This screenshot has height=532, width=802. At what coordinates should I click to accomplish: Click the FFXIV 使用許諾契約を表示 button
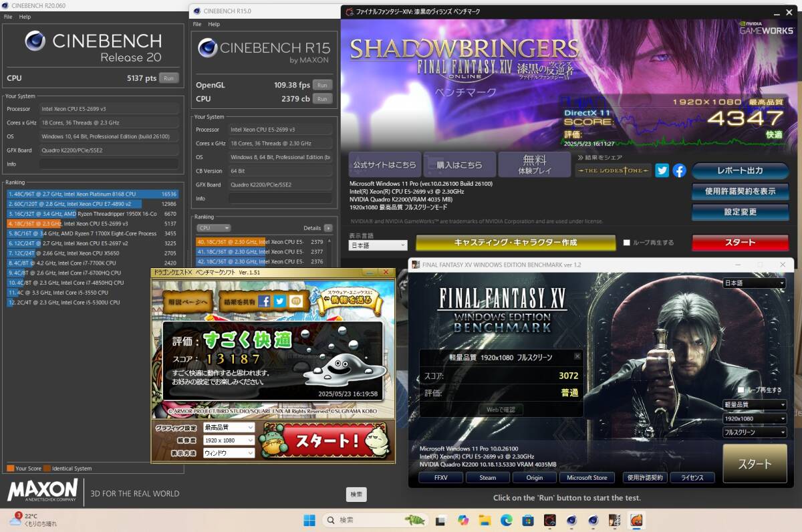click(x=740, y=191)
